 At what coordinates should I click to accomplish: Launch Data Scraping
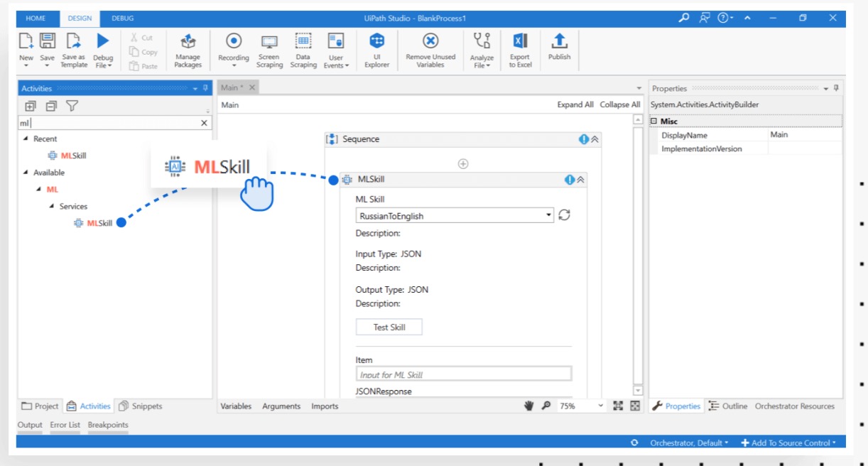(x=303, y=50)
